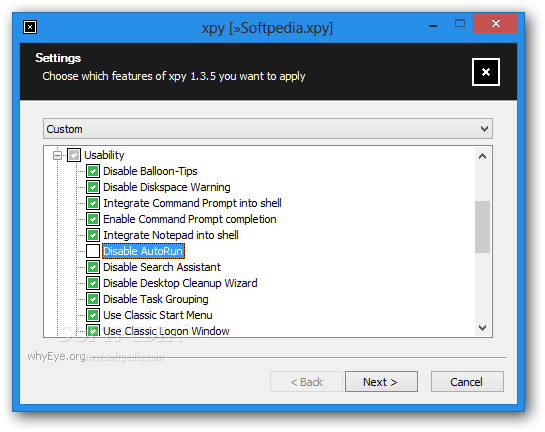Select Disable Search Assistant tree item
Screen dimensions: 545x432
(x=162, y=267)
